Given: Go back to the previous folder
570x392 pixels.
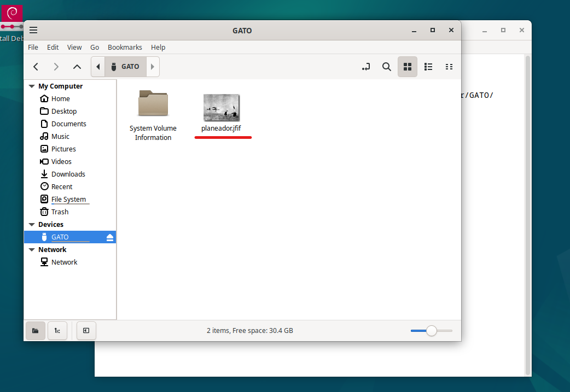Looking at the screenshot, I should [x=36, y=67].
